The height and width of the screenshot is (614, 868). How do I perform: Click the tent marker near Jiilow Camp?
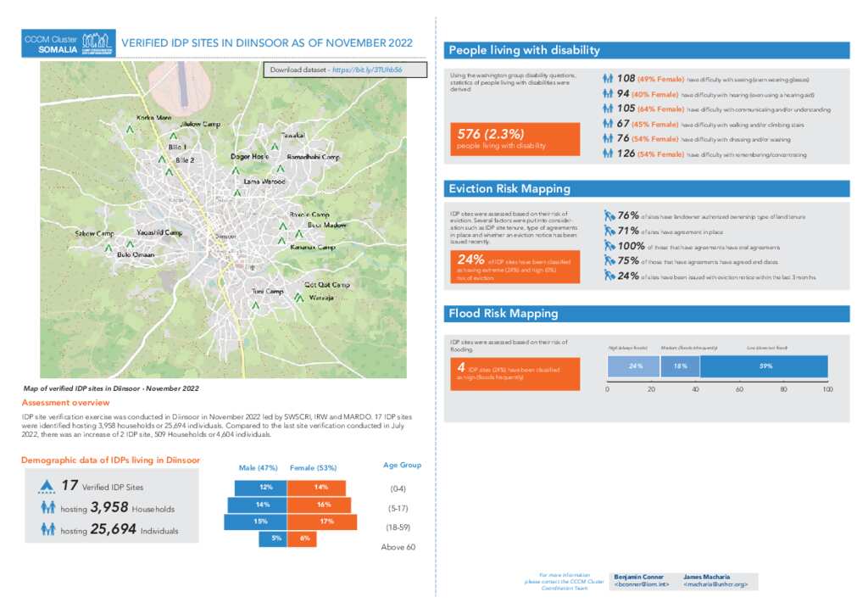pos(173,136)
